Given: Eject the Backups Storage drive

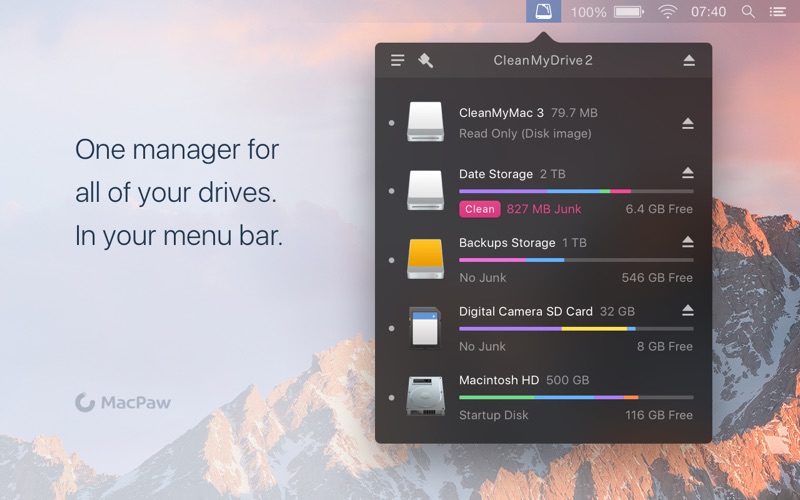Looking at the screenshot, I should [x=688, y=242].
